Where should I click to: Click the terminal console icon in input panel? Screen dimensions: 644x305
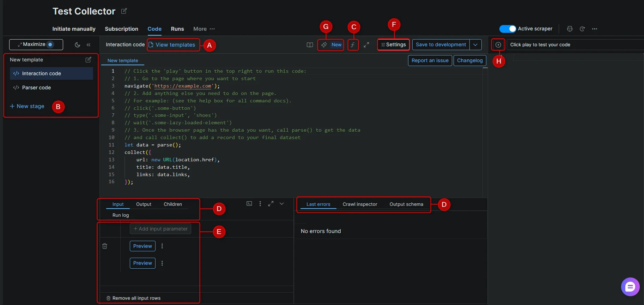[249, 204]
